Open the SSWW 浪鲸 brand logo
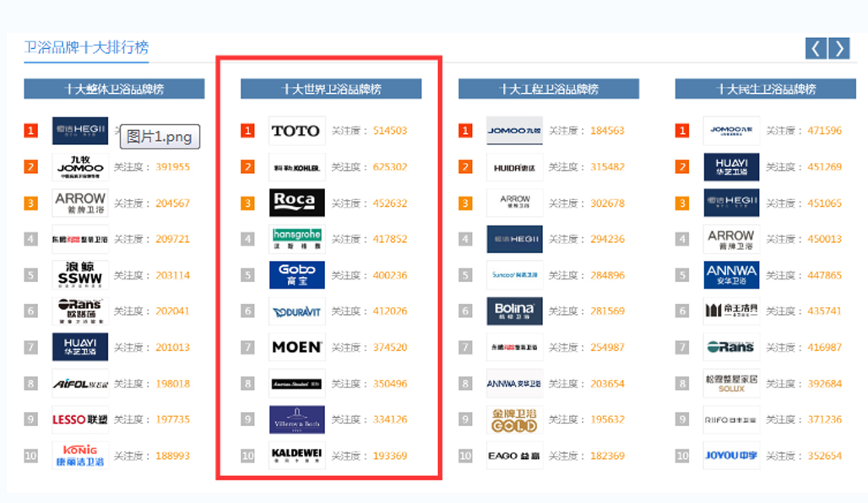 [x=80, y=275]
